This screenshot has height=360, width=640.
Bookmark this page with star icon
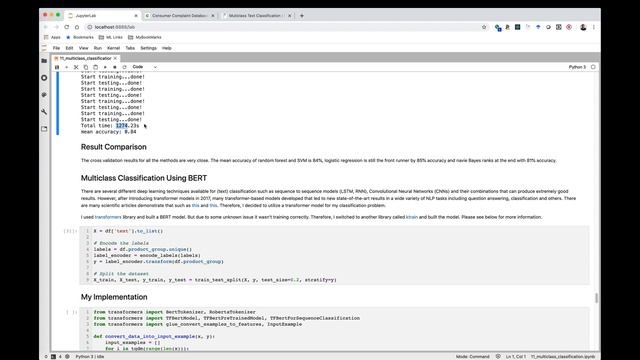coord(484,27)
